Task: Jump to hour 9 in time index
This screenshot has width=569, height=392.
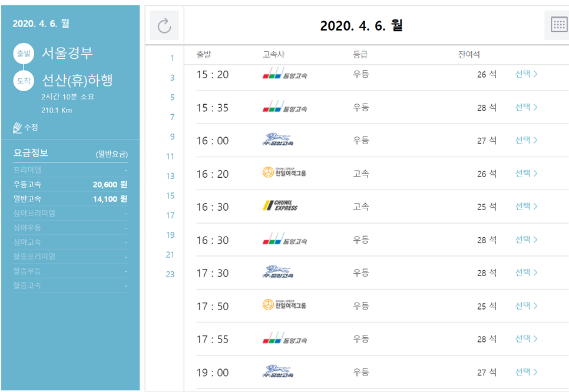Action: pyautogui.click(x=173, y=137)
